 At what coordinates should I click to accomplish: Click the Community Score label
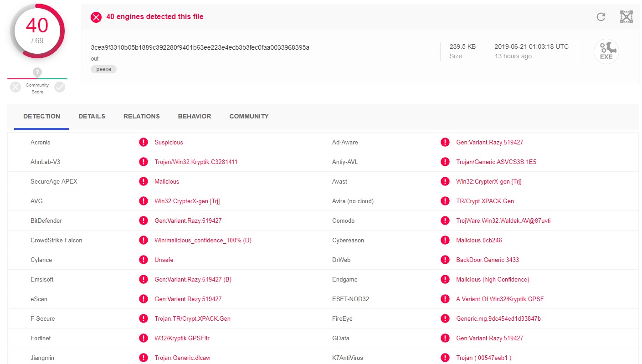37,88
